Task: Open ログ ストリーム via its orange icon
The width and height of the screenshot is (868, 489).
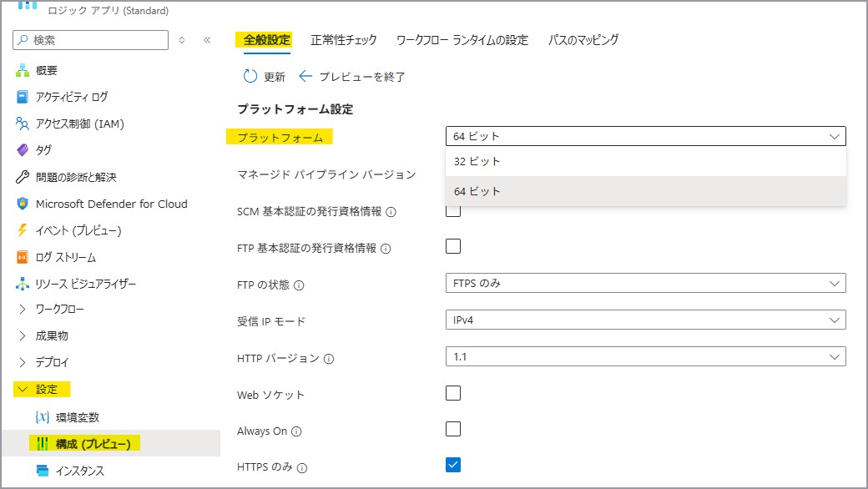Action: [23, 257]
